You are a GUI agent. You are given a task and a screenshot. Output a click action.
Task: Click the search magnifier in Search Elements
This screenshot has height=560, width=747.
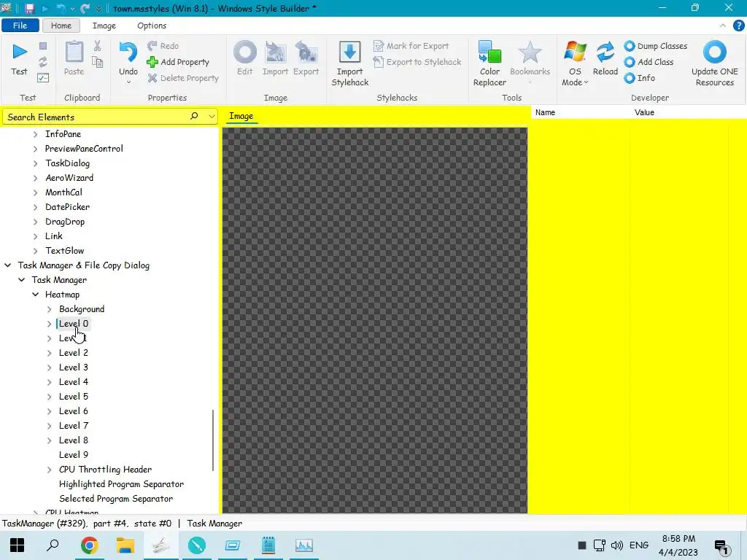(x=194, y=116)
